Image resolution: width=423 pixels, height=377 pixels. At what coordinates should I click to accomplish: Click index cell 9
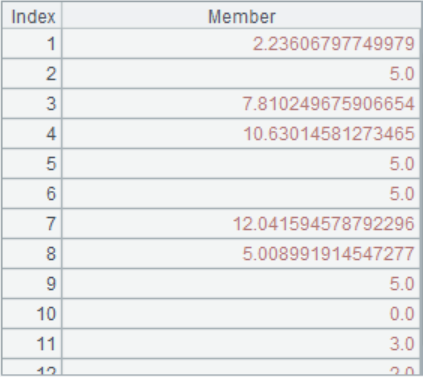(x=32, y=284)
